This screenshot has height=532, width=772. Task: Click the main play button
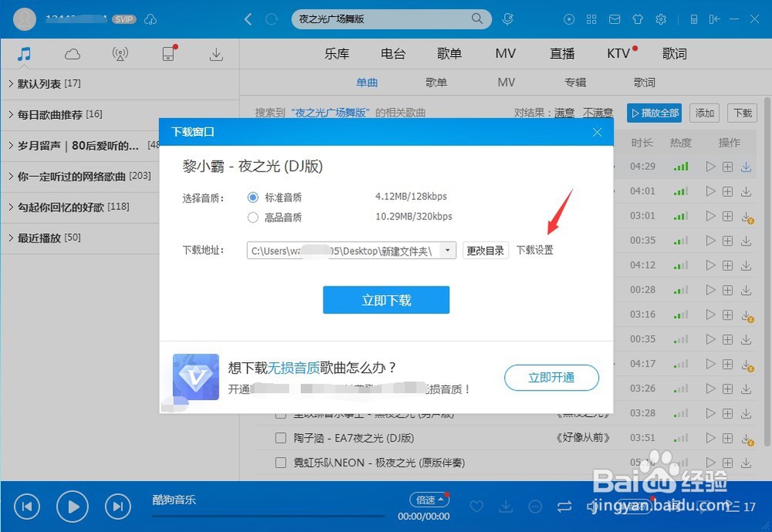click(73, 507)
